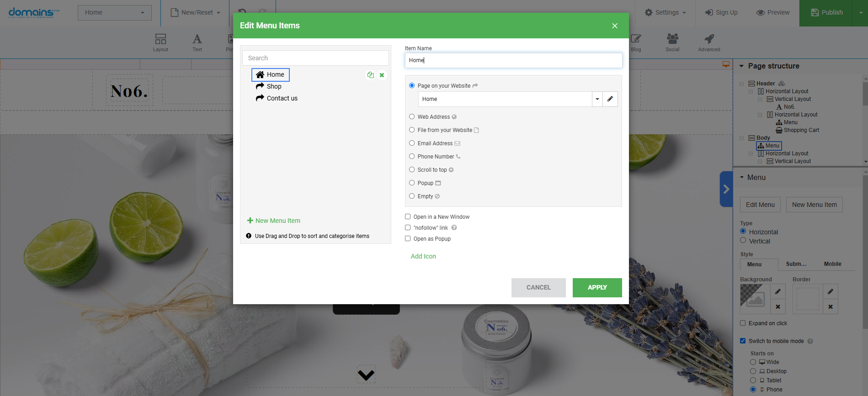
Task: Switch to the Mobile style tab
Action: point(832,264)
